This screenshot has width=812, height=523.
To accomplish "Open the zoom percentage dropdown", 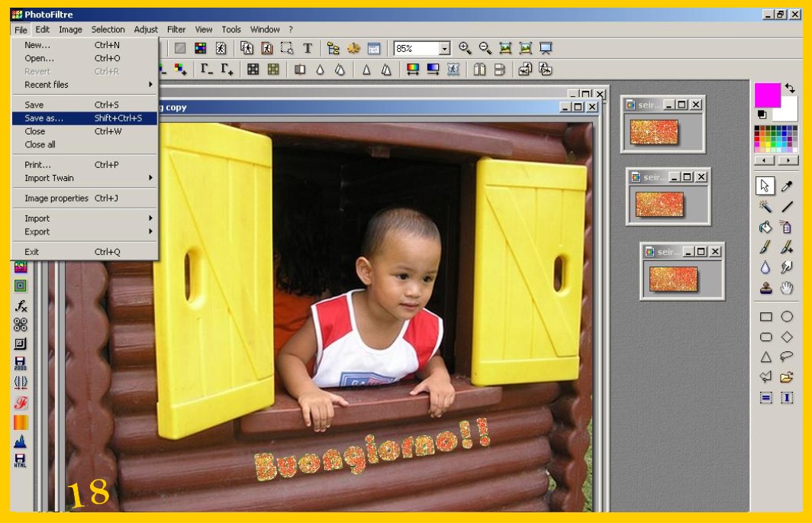I will tap(444, 49).
